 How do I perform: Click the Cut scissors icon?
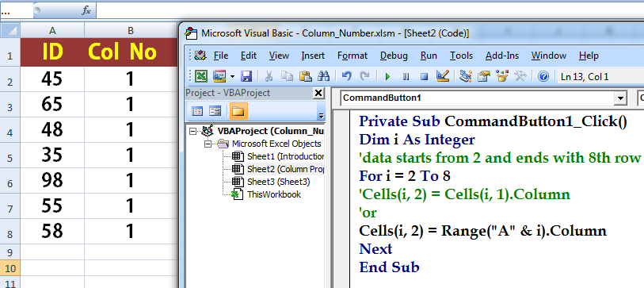pos(269,76)
